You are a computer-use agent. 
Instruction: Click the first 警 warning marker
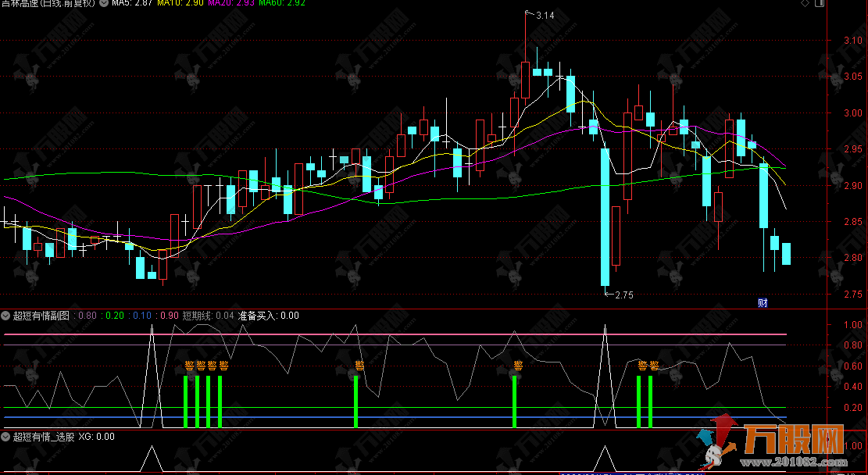click(x=189, y=365)
